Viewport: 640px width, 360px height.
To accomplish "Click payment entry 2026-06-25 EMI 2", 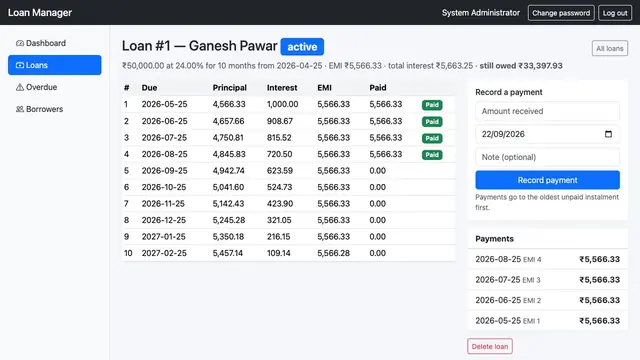I will (547, 300).
